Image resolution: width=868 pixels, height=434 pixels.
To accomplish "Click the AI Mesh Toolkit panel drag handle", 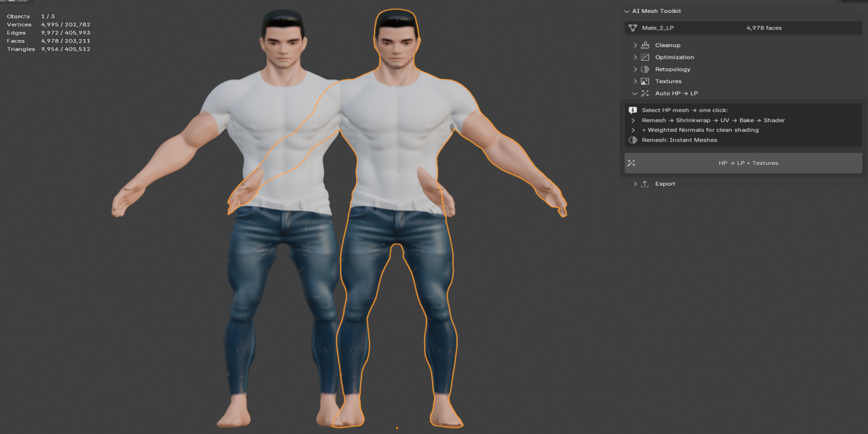I will [859, 11].
